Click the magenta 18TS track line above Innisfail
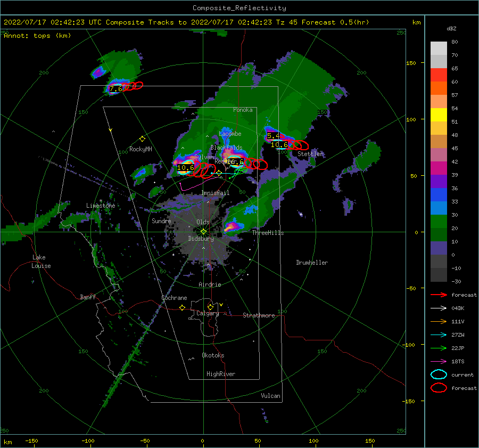Screen dimensions: 479x448 coord(199,183)
